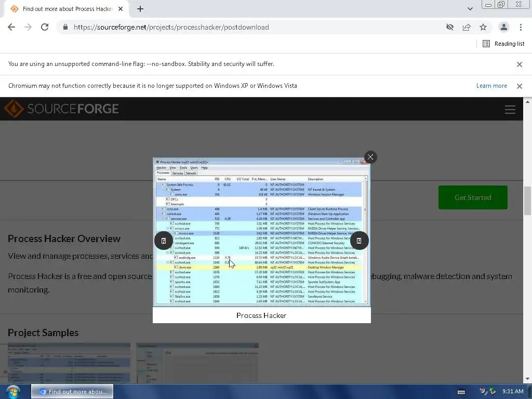Click the Process Hacker Overview heading
Image resolution: width=532 pixels, height=399 pixels.
pos(64,238)
